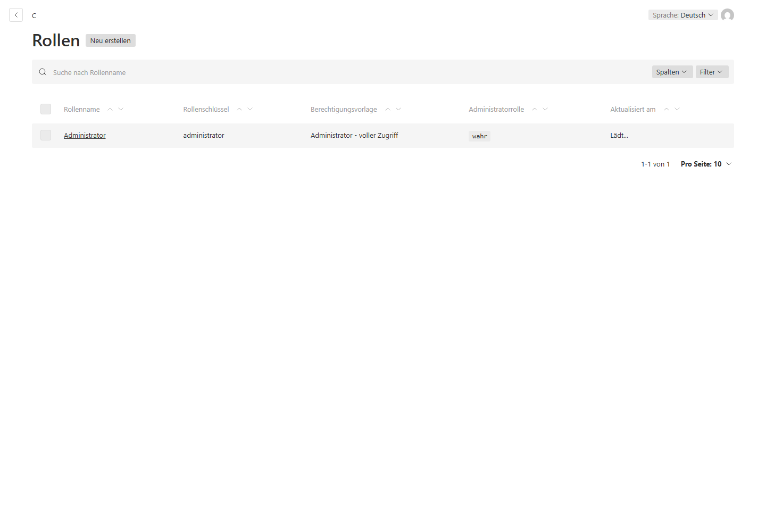766x532 pixels.
Task: Expand the Spalten columns dropdown
Action: (x=671, y=72)
